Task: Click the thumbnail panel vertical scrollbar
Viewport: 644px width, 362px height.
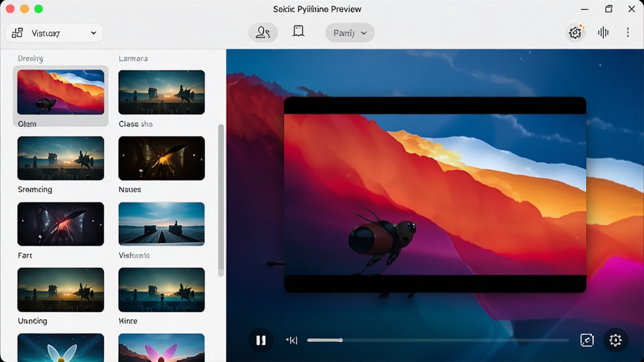Action: tap(221, 200)
